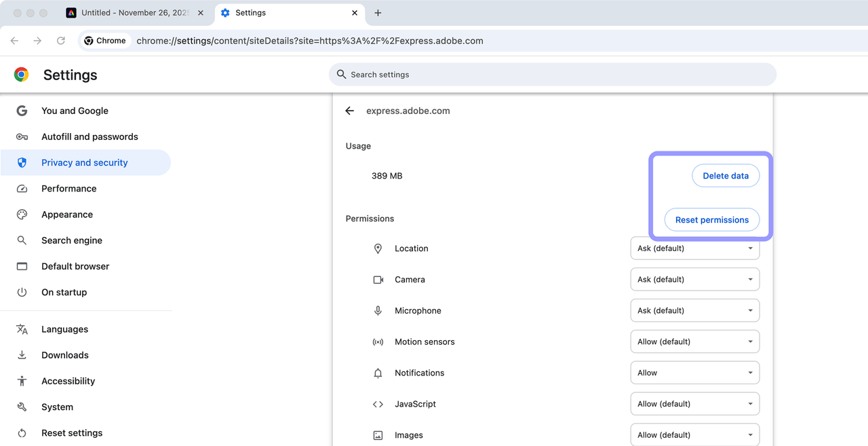Click the Reset permissions button
868x446 pixels.
(x=711, y=220)
